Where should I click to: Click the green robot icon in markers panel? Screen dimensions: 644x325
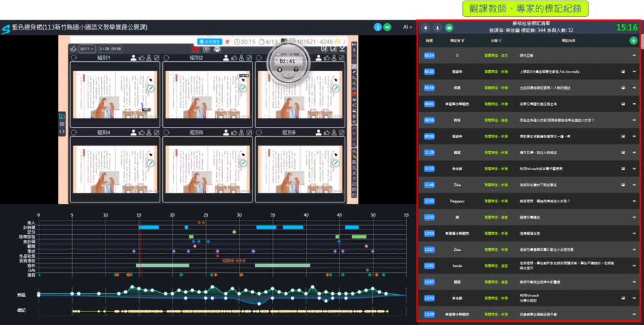pyautogui.click(x=449, y=28)
